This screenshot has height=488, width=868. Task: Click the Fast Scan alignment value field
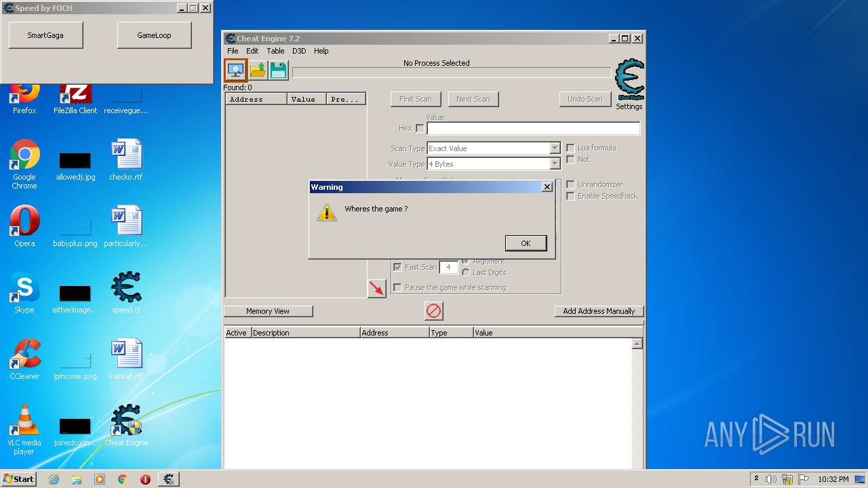(448, 267)
